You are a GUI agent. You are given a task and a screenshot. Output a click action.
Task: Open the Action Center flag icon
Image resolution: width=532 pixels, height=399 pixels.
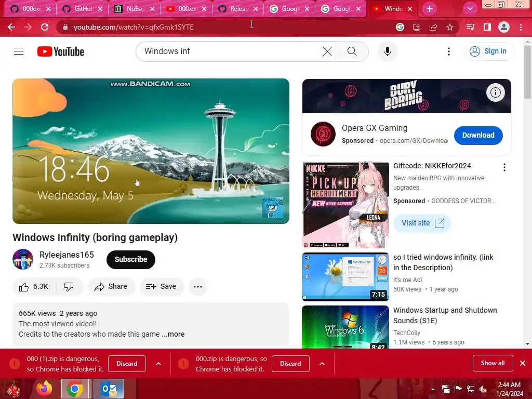click(x=458, y=389)
